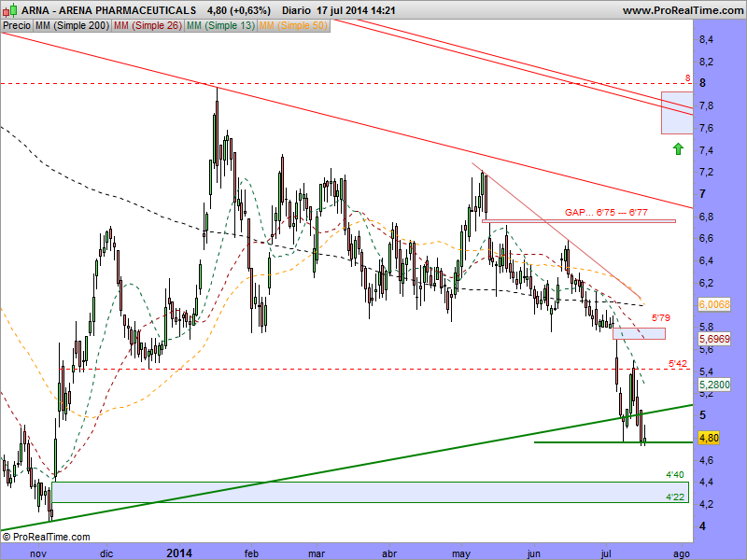Click the jul label on the time axis
The width and height of the screenshot is (747, 560).
click(606, 553)
